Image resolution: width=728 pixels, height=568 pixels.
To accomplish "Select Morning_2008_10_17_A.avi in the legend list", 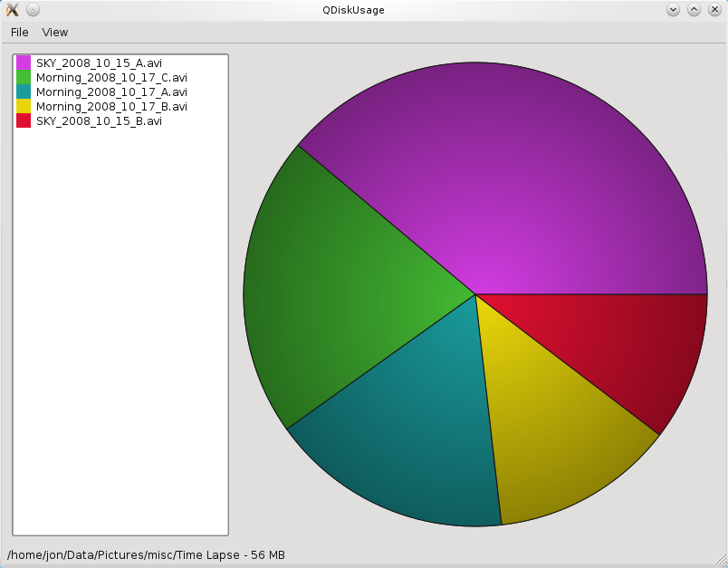I will (111, 91).
